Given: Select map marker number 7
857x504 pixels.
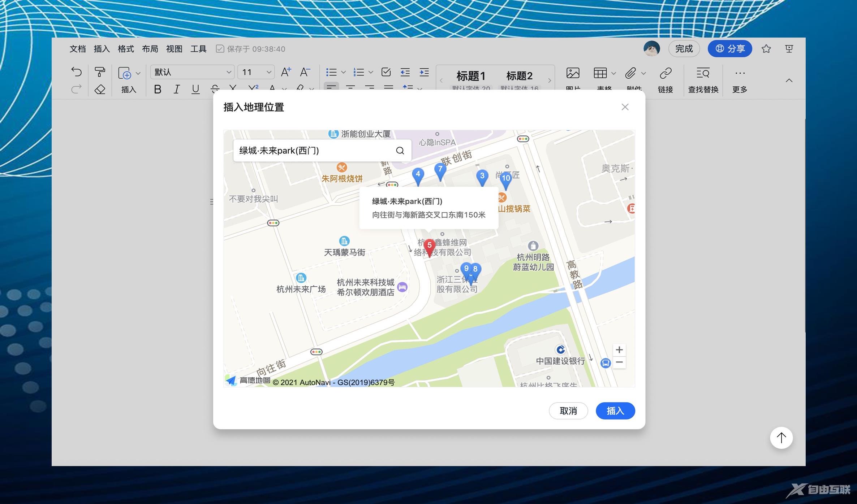Looking at the screenshot, I should pyautogui.click(x=440, y=172).
